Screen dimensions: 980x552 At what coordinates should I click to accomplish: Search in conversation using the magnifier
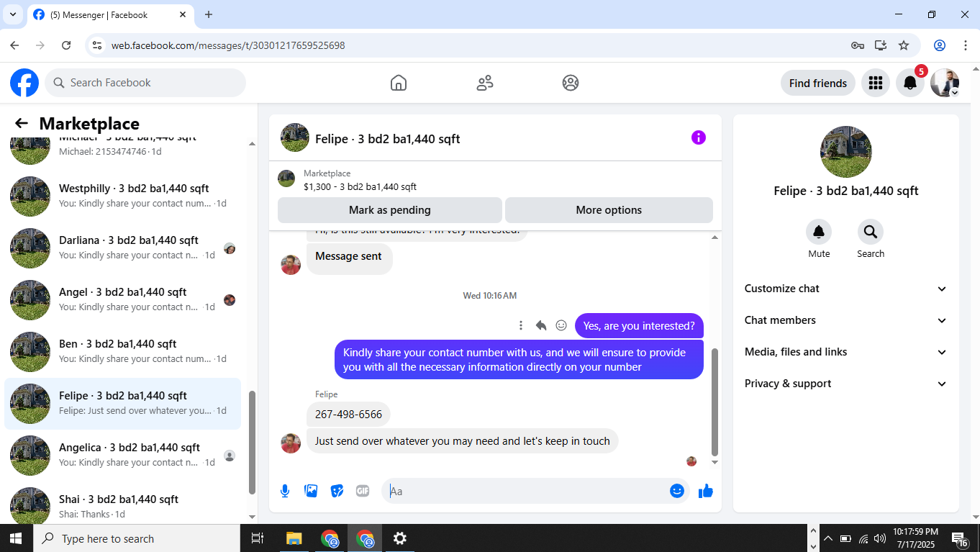pyautogui.click(x=871, y=232)
